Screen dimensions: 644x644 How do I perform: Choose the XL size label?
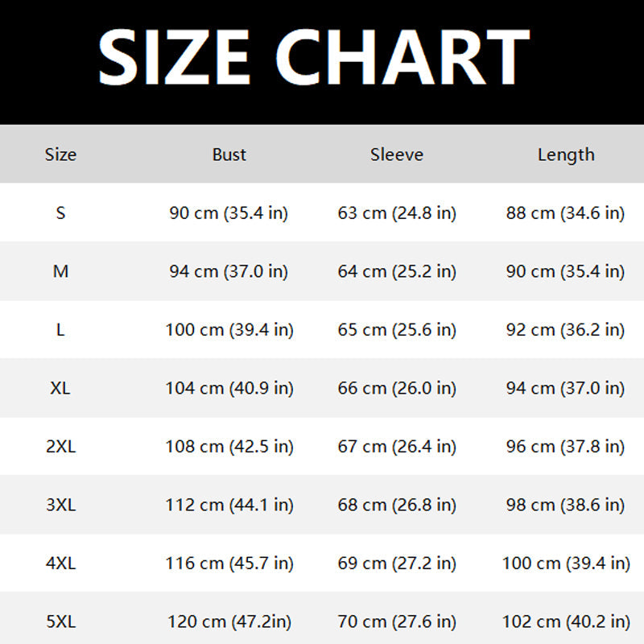[60, 388]
